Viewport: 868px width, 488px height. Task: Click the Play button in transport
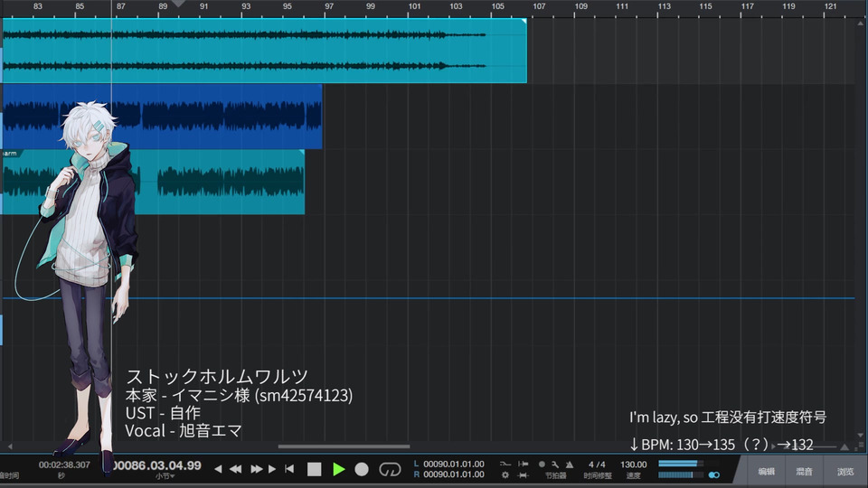click(339, 469)
